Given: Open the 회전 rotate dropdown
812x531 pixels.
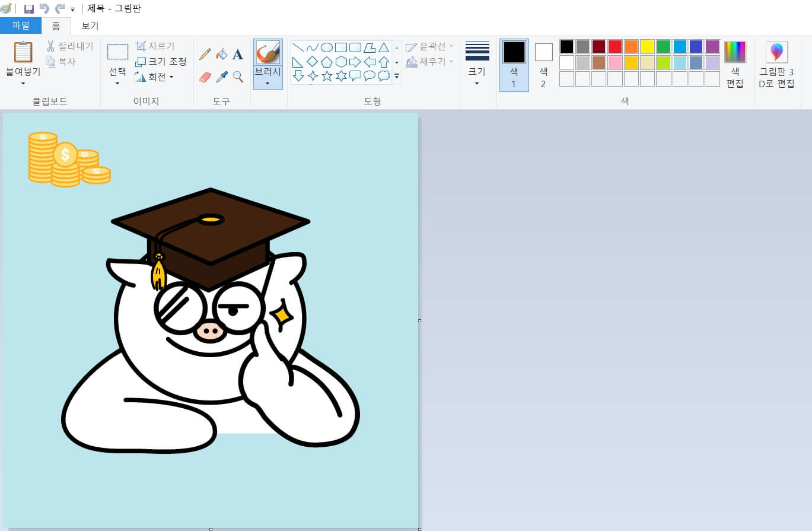Looking at the screenshot, I should pyautogui.click(x=154, y=77).
